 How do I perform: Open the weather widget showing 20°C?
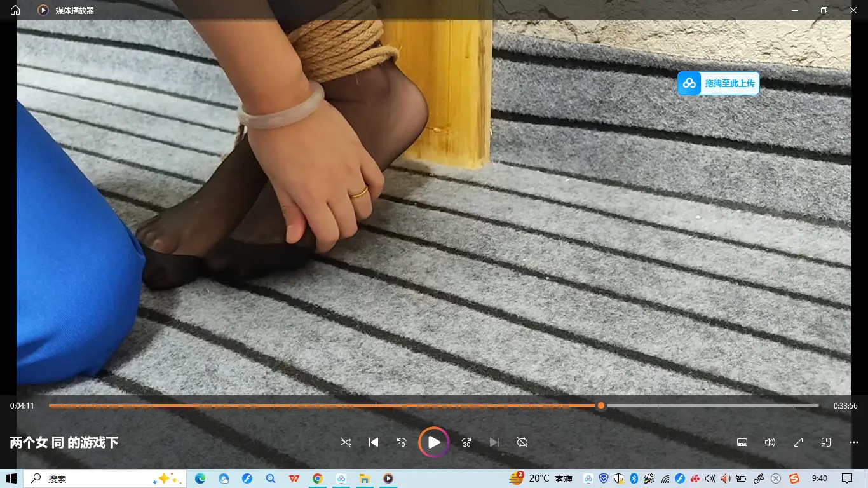point(540,478)
